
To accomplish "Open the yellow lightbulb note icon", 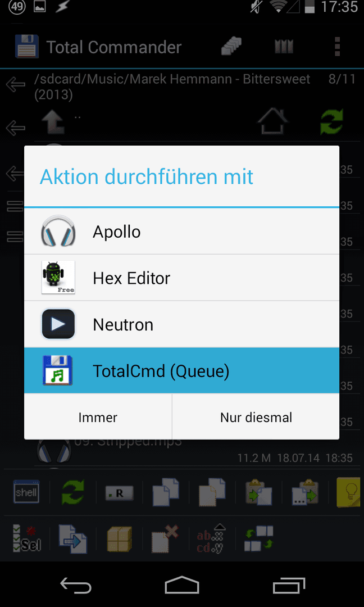I will point(350,492).
